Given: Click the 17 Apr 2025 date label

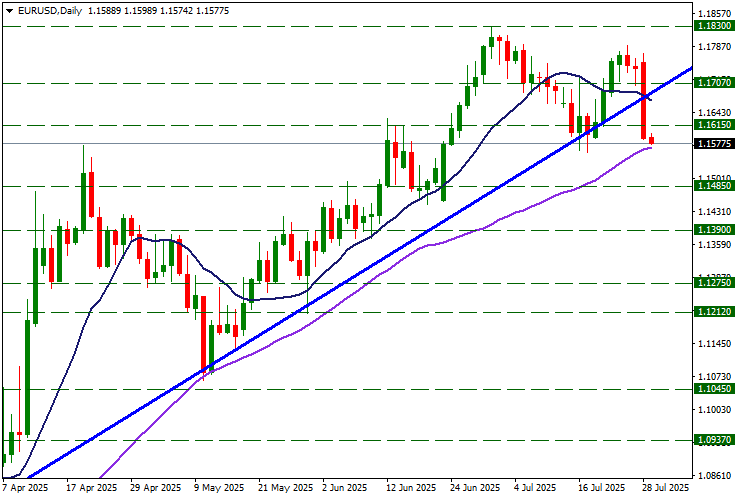Looking at the screenshot, I should pos(92,488).
